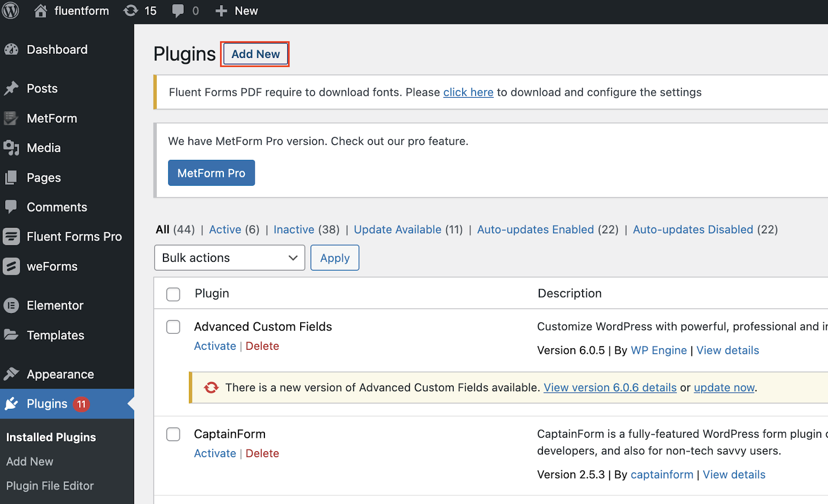Viewport: 828px width, 504px height.
Task: Open the Bulk actions dropdown
Action: click(229, 258)
